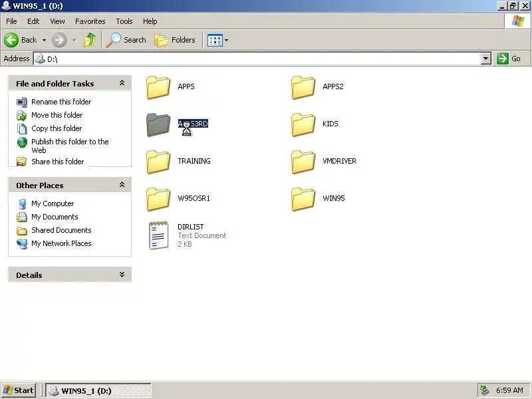
Task: Click the W95OSR1 folder name
Action: click(194, 198)
